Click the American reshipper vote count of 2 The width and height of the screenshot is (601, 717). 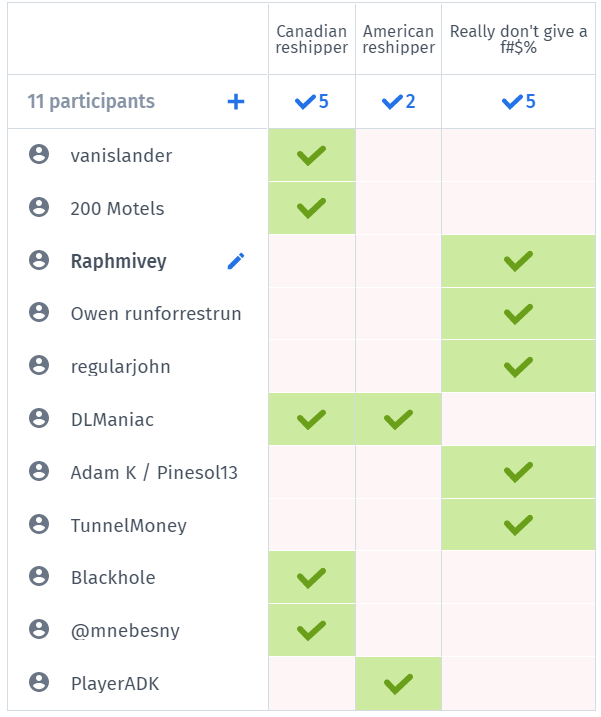pos(398,101)
